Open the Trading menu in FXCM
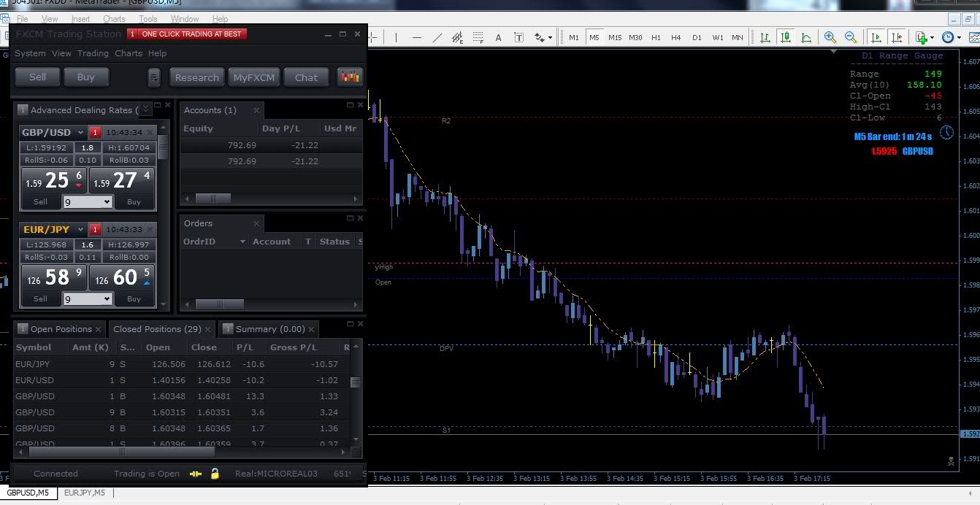 coord(93,53)
